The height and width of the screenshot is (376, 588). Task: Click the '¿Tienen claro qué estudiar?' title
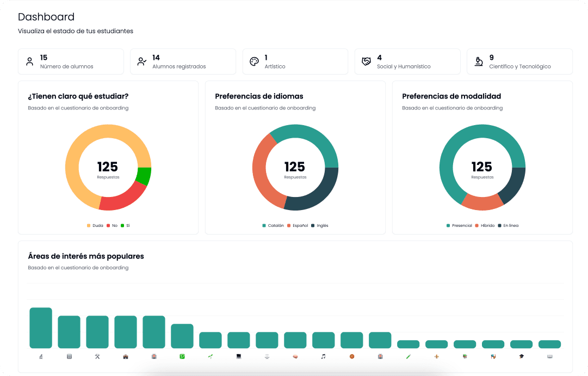tap(78, 96)
